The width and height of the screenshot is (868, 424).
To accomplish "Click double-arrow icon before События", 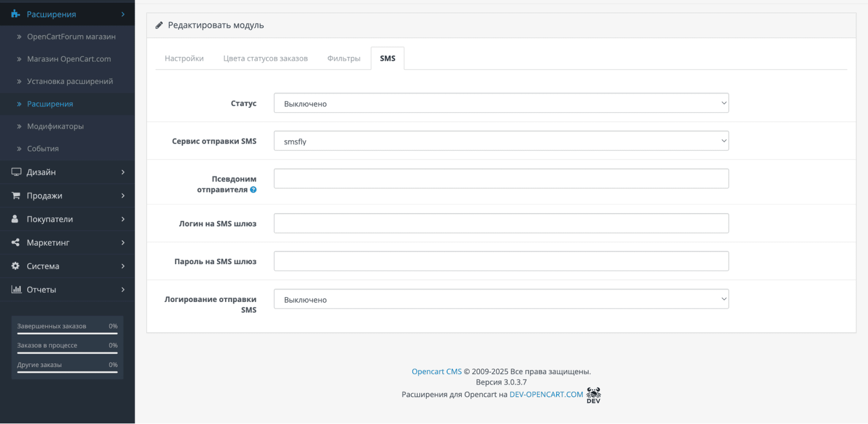I will [x=19, y=149].
